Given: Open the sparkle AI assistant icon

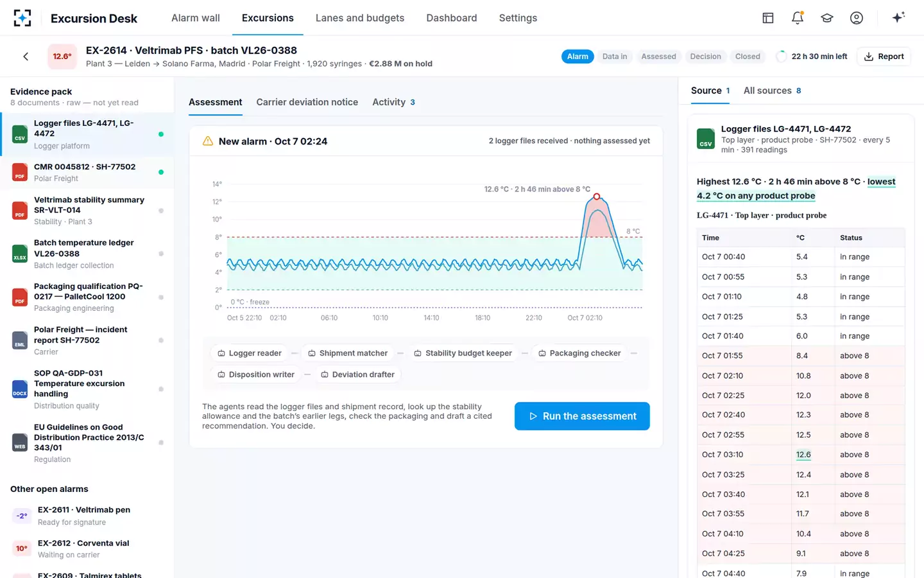Looking at the screenshot, I should tap(898, 17).
